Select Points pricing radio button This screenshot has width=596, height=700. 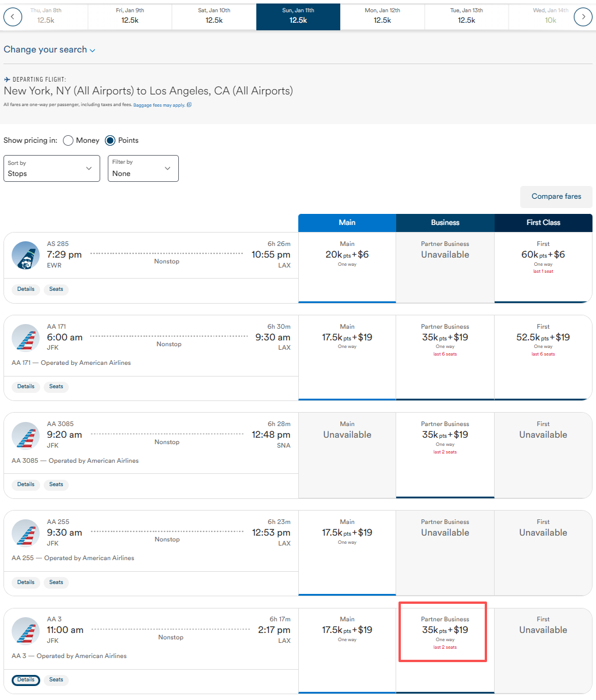click(x=110, y=140)
